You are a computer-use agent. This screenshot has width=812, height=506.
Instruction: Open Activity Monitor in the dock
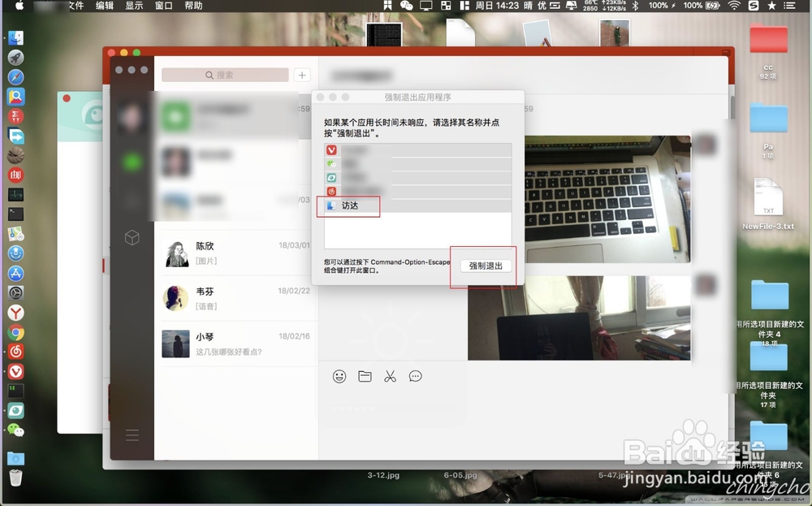click(x=15, y=195)
